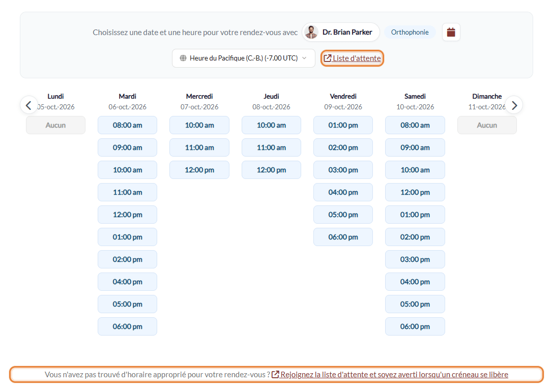Choose Mercredi 11:00 am slot

tap(199, 147)
